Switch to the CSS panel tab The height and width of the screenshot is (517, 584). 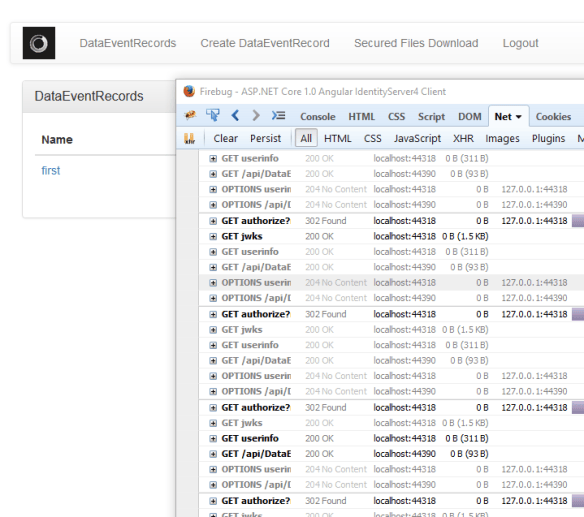coord(396,117)
